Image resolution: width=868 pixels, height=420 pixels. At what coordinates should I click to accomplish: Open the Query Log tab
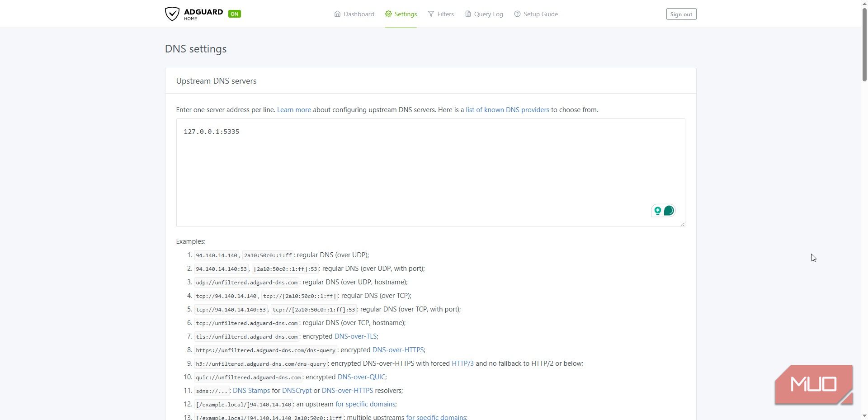[484, 14]
